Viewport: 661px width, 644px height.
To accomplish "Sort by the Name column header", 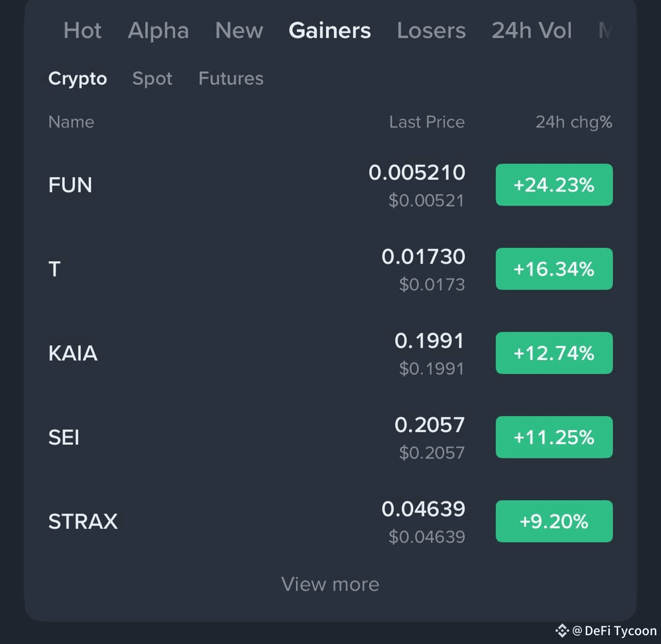I will point(71,122).
